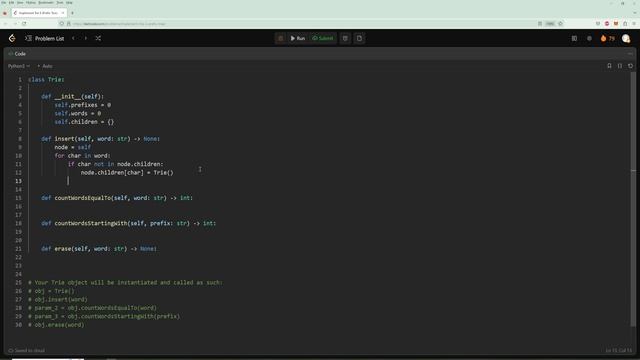Toggle reader view icon in address bar
This screenshot has width=640, height=360.
(x=540, y=24)
